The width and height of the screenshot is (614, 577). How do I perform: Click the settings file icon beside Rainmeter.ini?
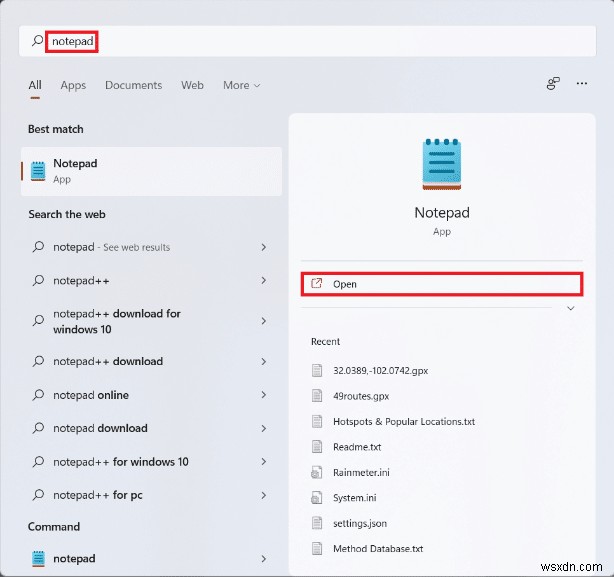[316, 472]
